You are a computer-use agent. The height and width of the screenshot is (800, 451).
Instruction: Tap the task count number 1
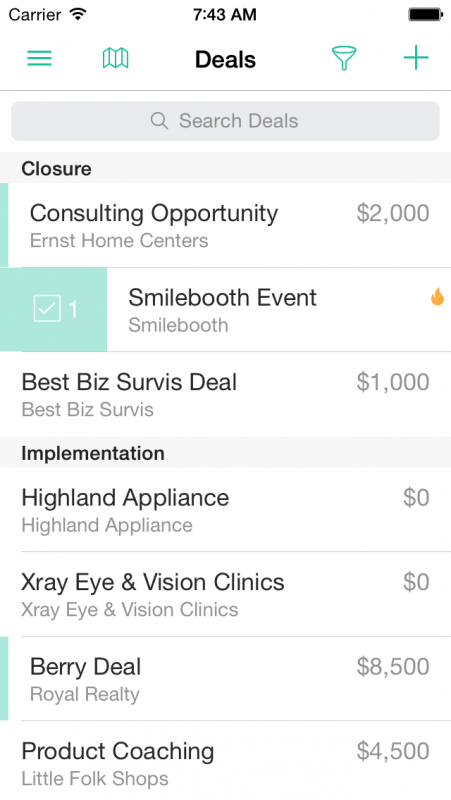pos(73,309)
